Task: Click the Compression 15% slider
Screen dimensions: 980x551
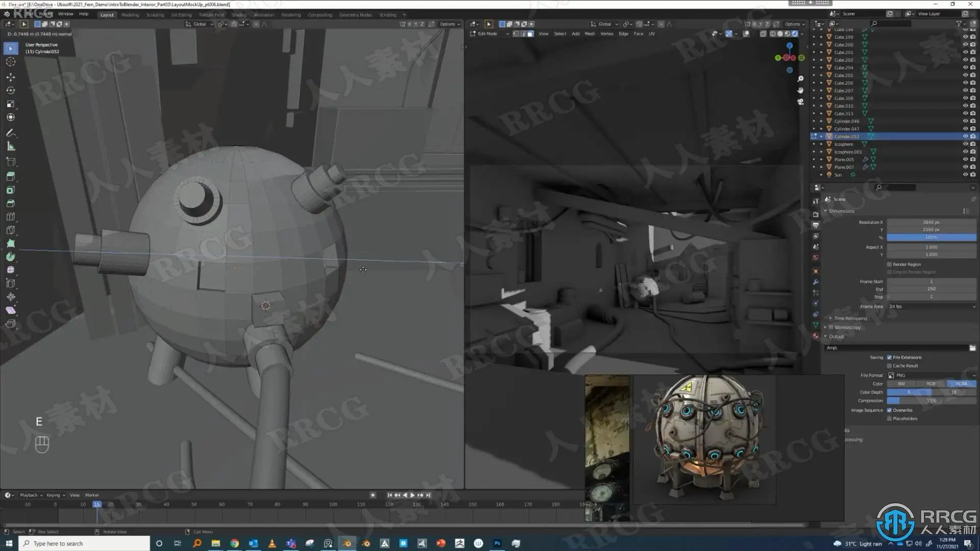Action: click(932, 400)
